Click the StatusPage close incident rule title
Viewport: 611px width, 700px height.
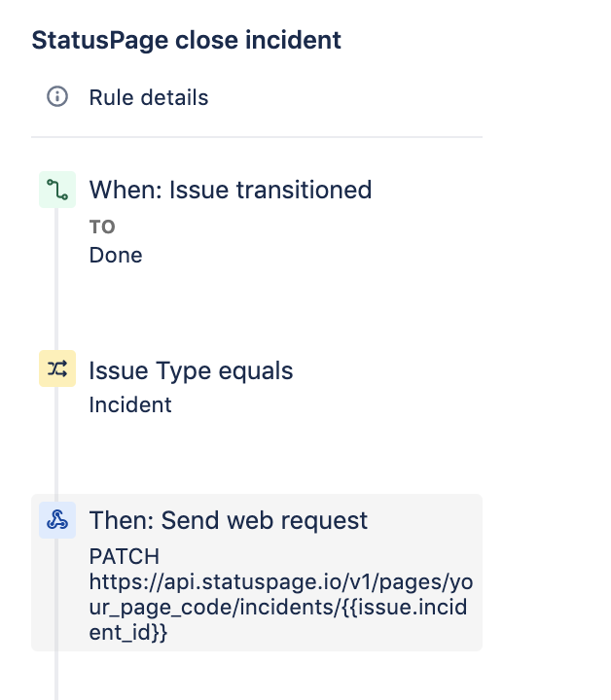pyautogui.click(x=186, y=40)
